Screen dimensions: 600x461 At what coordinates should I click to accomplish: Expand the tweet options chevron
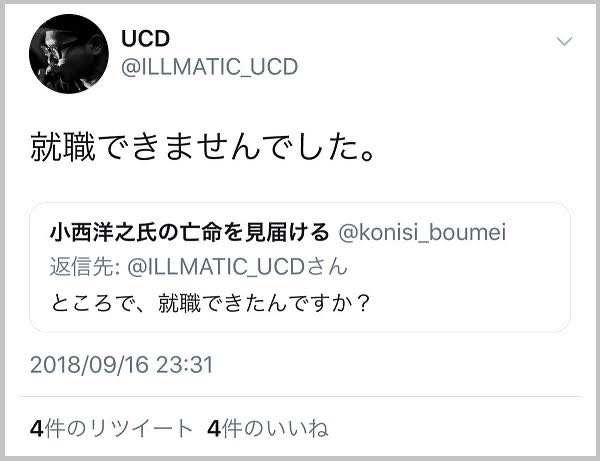click(x=564, y=41)
